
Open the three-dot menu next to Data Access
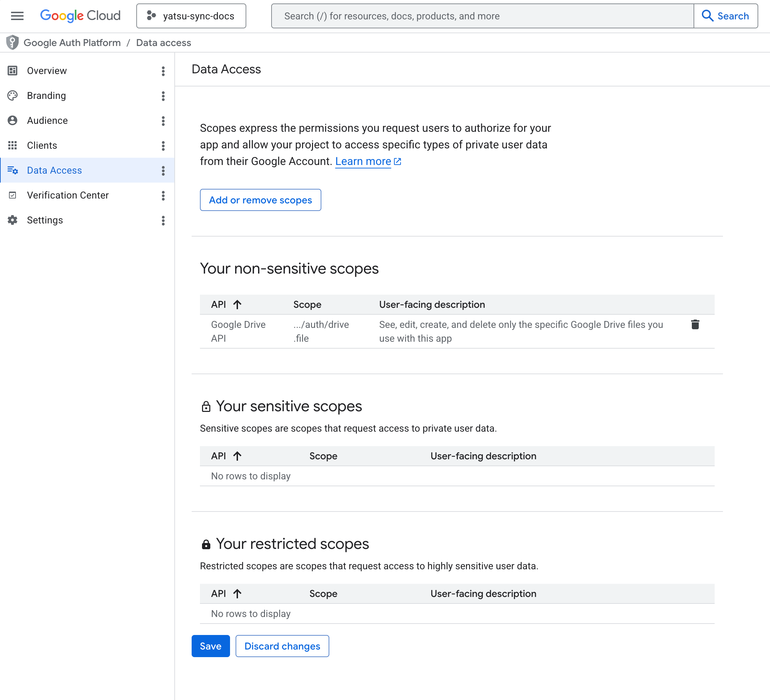(x=163, y=170)
